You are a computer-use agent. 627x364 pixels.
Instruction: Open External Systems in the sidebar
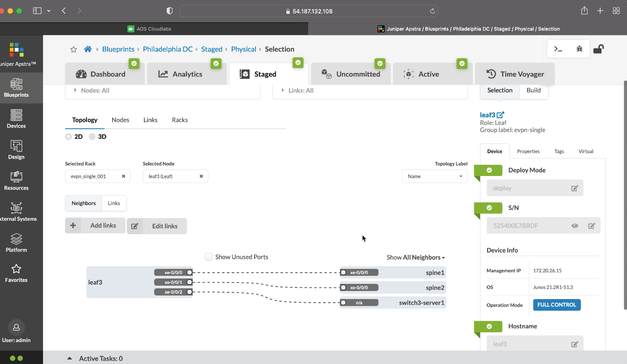17,211
